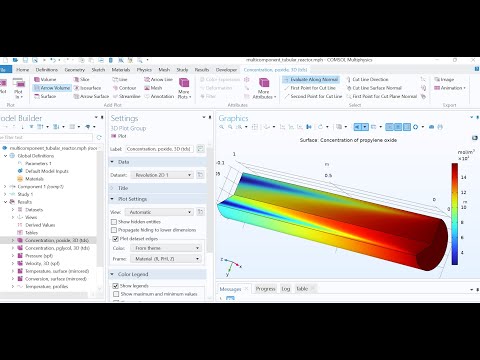Add an Arrow Volume plot
This screenshot has height=360, width=480.
coord(52,88)
